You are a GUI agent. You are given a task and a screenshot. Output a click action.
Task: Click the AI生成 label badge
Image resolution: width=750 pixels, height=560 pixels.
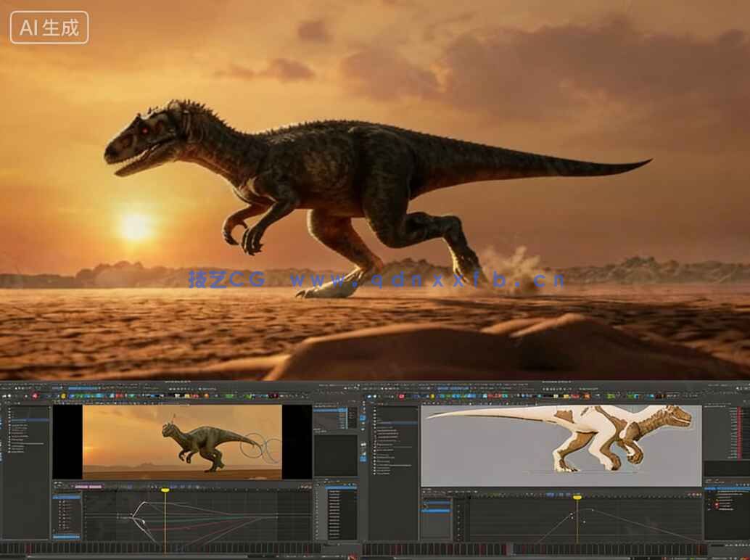pos(49,28)
